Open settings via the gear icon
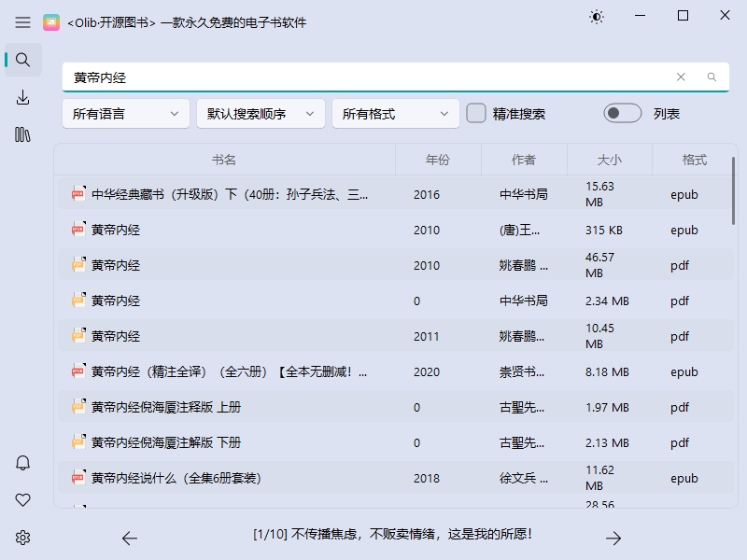 (x=23, y=535)
